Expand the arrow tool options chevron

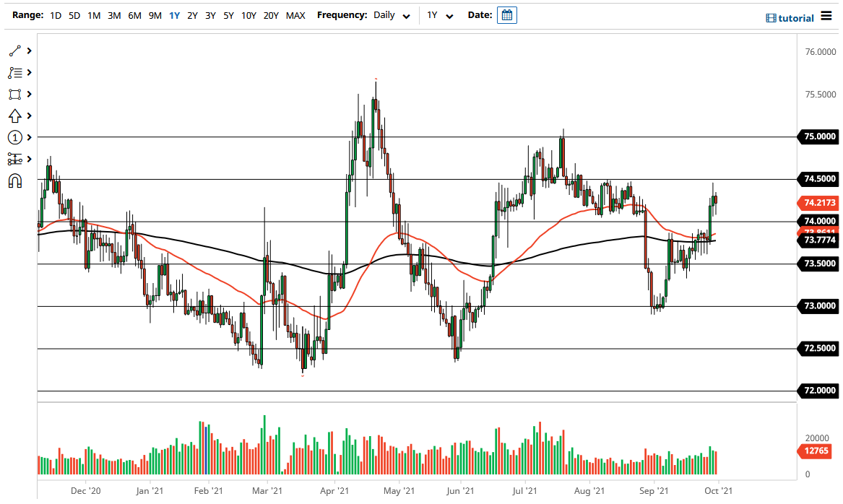(30, 116)
